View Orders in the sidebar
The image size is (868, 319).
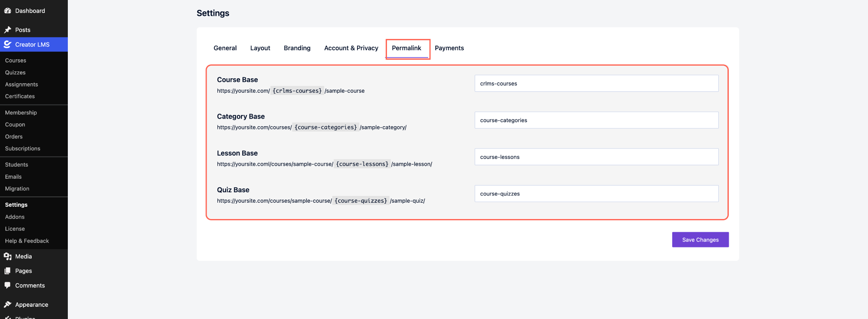[14, 137]
